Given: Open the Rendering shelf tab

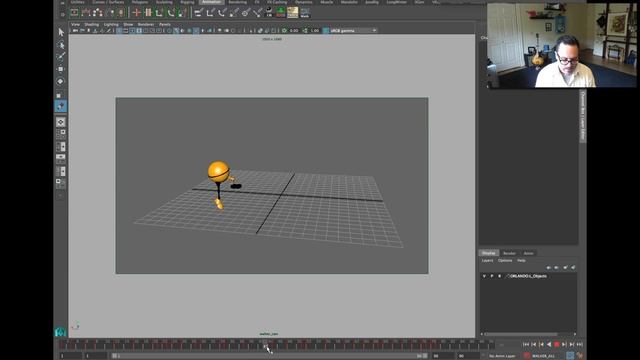Looking at the screenshot, I should (x=237, y=2).
